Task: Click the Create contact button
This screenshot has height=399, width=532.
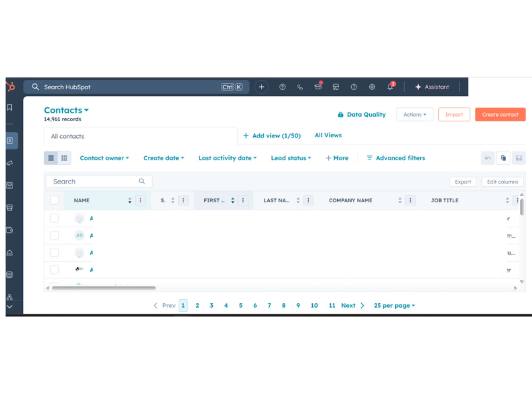Action: click(500, 115)
